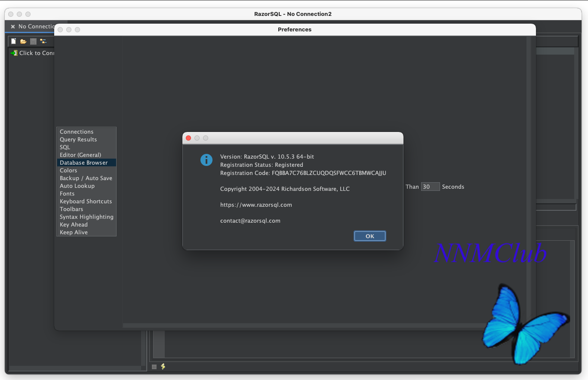This screenshot has height=380, width=588.
Task: Click the Copyright 2004-2024 Richardson Software text
Action: (x=285, y=189)
